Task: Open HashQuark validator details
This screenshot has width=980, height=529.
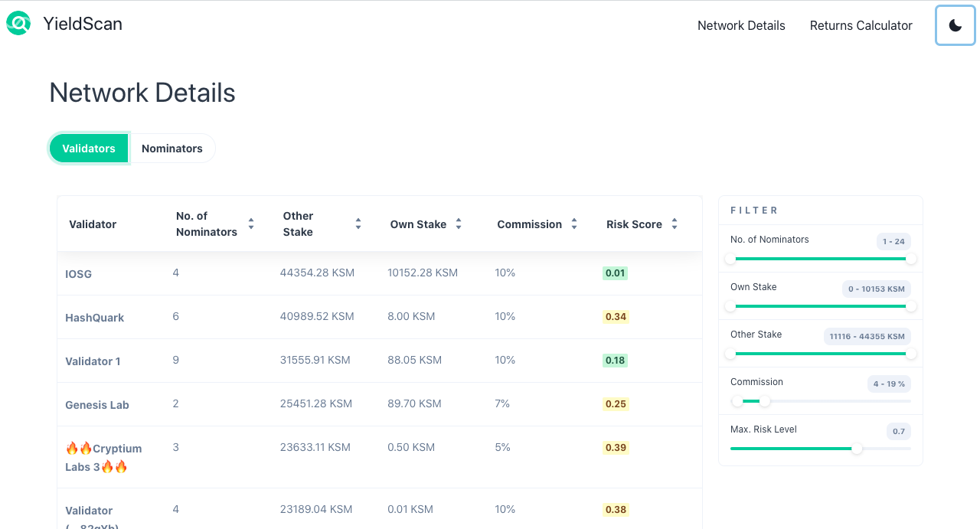Action: click(x=95, y=317)
